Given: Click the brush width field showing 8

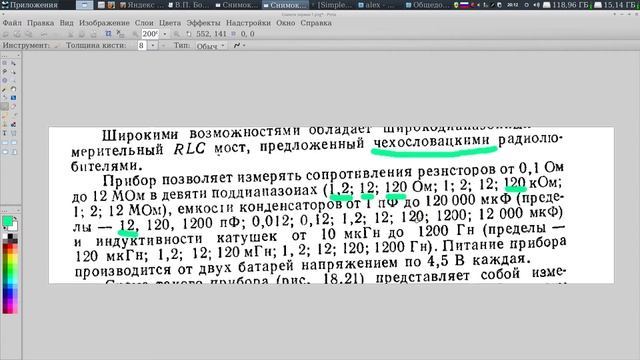Looking at the screenshot, I should 142,45.
